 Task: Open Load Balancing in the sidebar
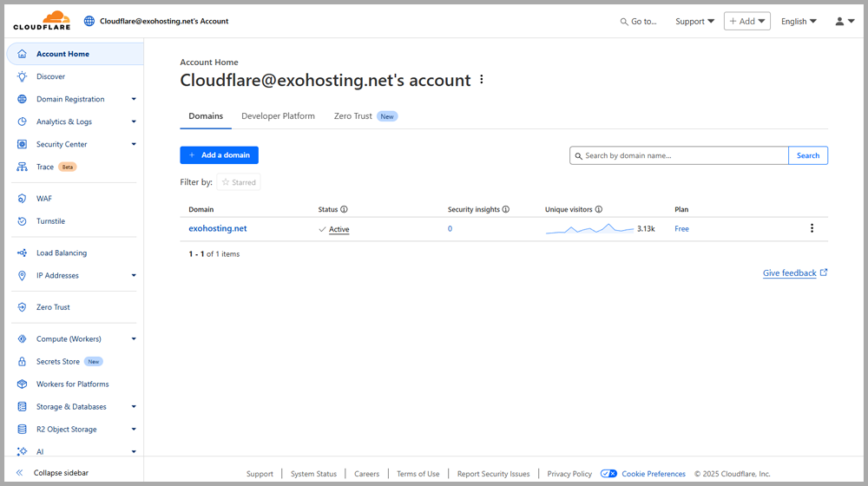[x=62, y=253]
